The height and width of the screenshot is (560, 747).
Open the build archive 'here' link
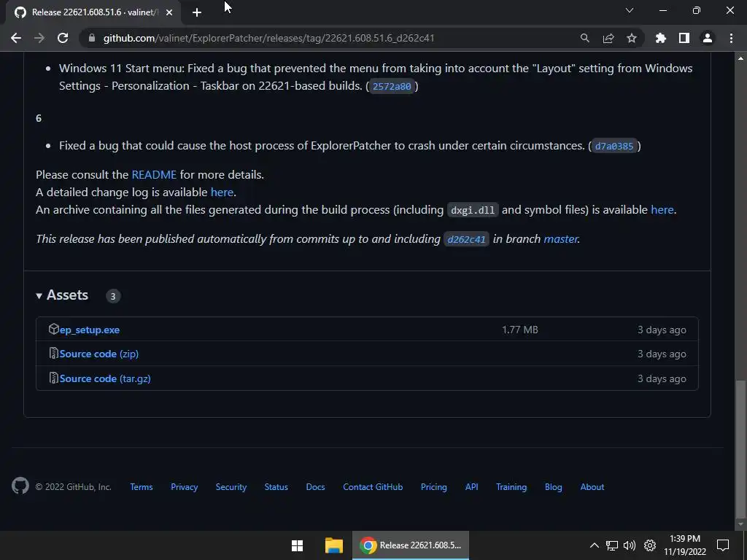click(x=662, y=210)
